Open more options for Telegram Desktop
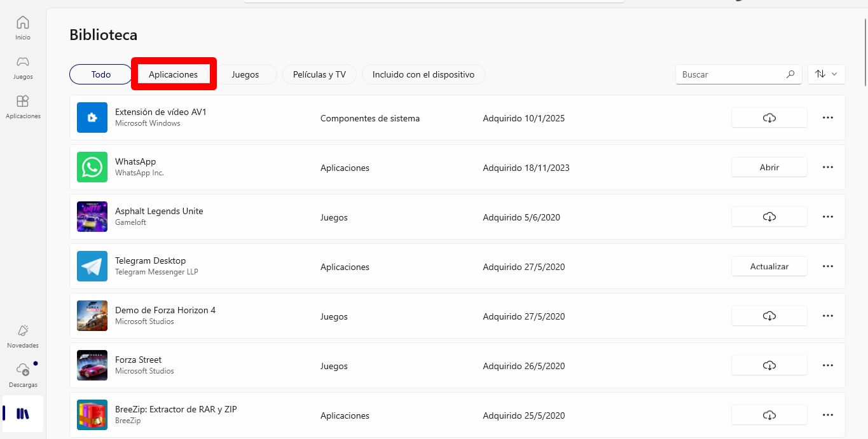 [x=827, y=266]
